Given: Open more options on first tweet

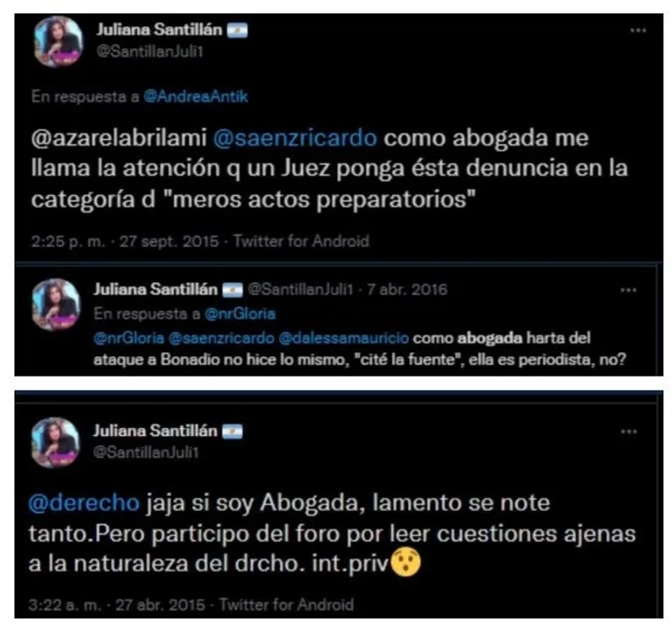Looking at the screenshot, I should (638, 31).
